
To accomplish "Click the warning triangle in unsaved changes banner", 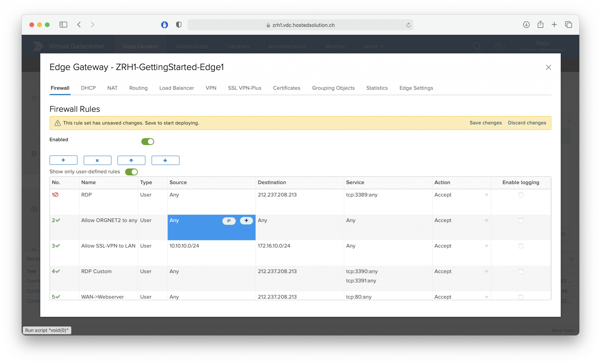I will pyautogui.click(x=58, y=123).
